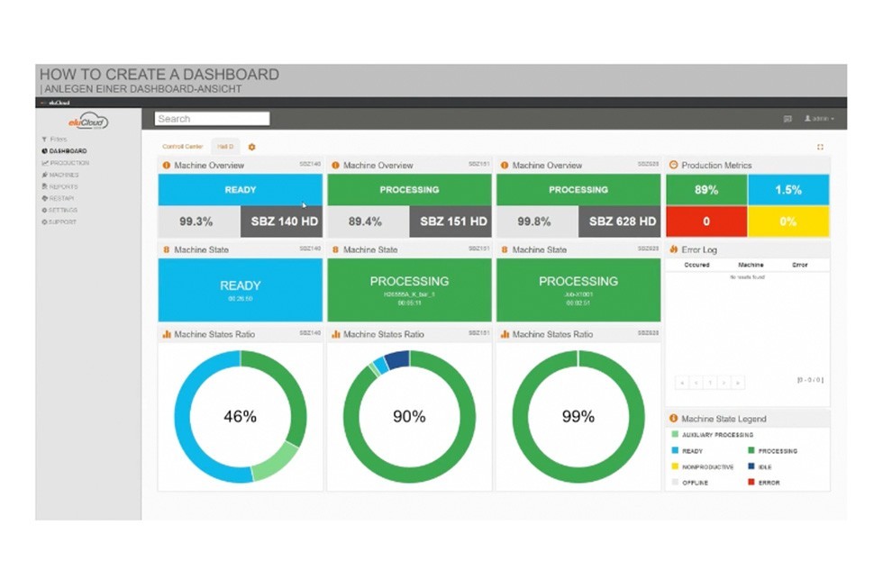This screenshot has width=883, height=588.
Task: Click the SBZ 628 HD machine name tile
Action: tap(620, 222)
